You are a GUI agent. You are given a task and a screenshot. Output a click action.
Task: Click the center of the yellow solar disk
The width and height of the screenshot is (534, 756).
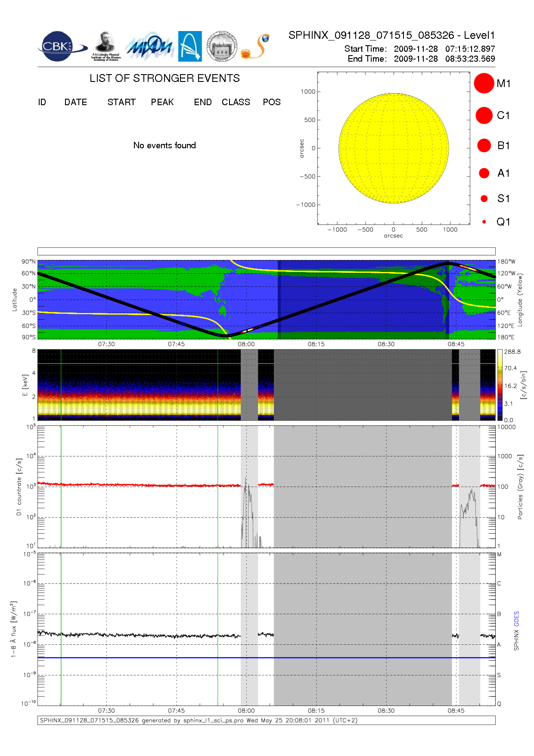[x=394, y=148]
